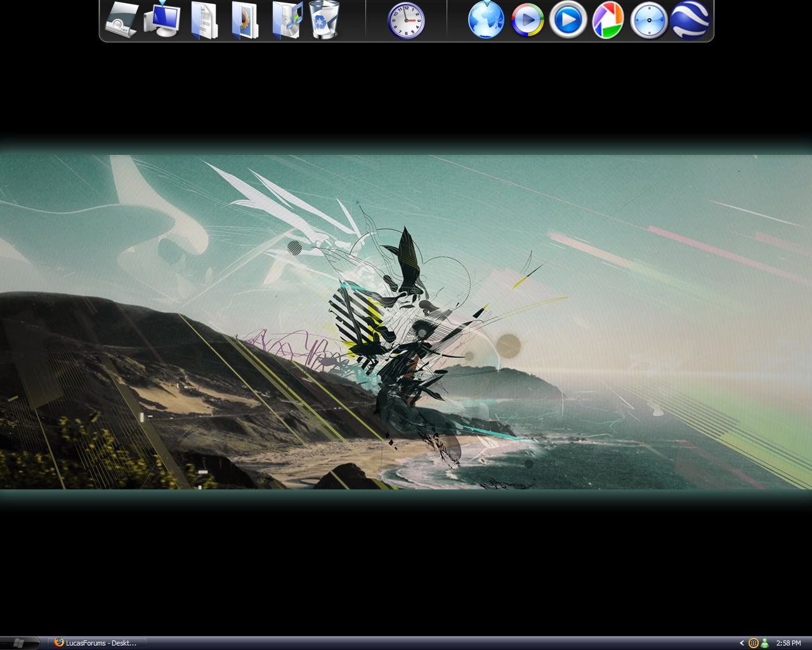Open the Pictures folder dock icon
Image resolution: width=812 pixels, height=650 pixels.
click(x=244, y=20)
